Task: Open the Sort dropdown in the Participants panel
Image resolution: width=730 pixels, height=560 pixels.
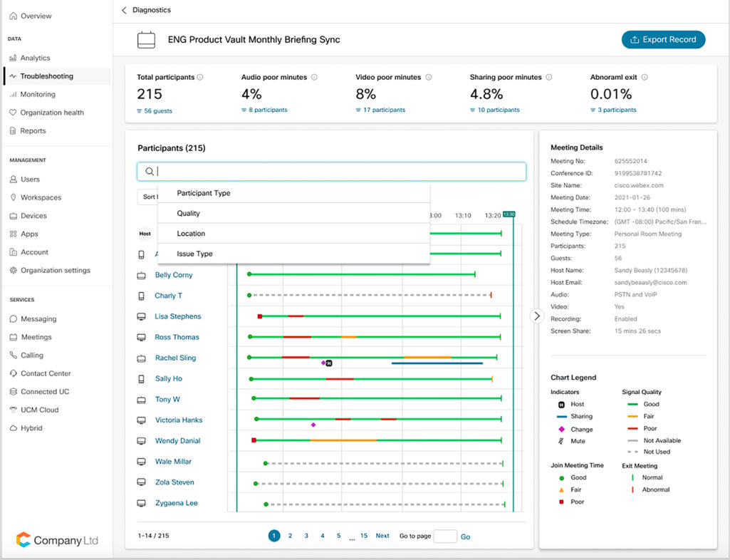Action: coord(150,197)
